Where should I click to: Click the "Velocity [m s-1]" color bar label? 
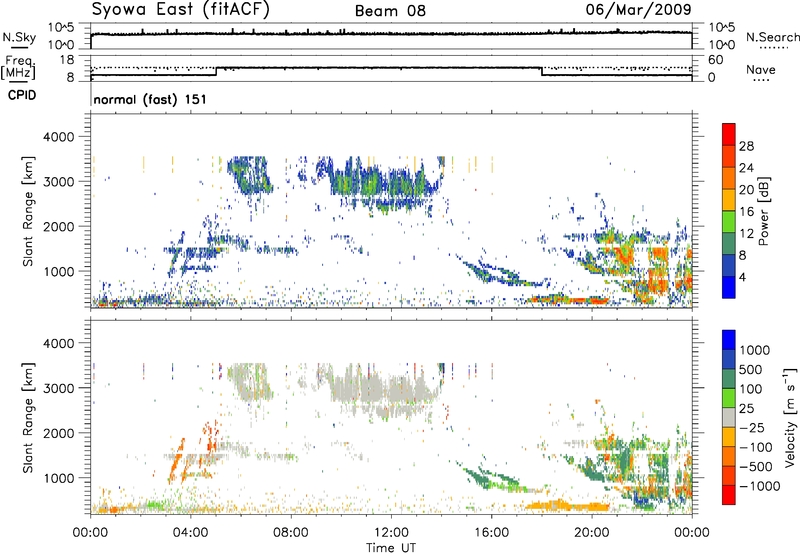click(x=790, y=417)
